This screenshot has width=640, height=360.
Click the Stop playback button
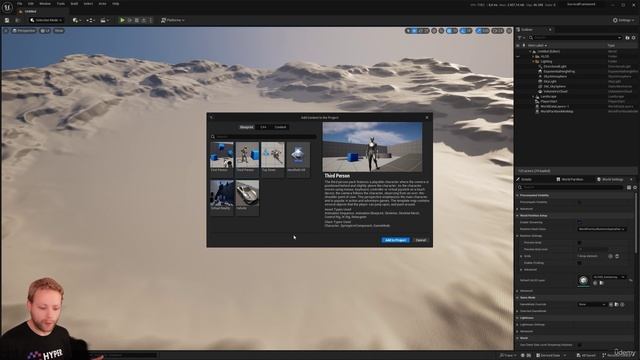137,20
